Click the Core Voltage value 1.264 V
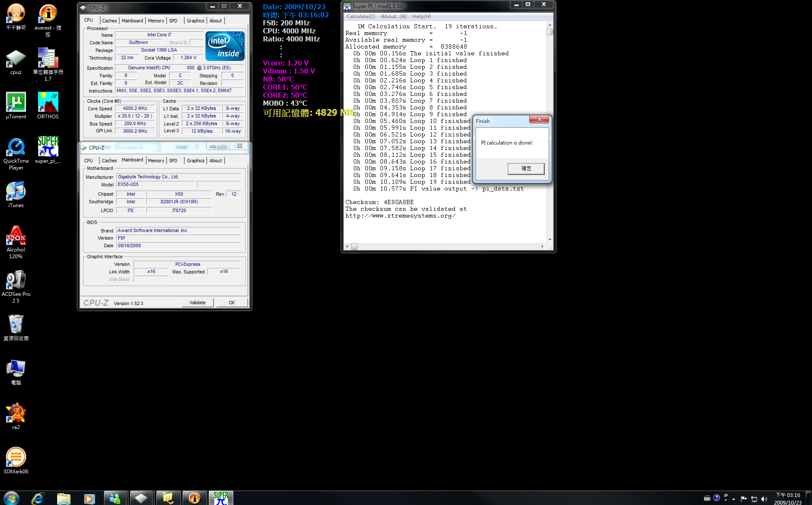This screenshot has height=505, width=812. coord(188,58)
